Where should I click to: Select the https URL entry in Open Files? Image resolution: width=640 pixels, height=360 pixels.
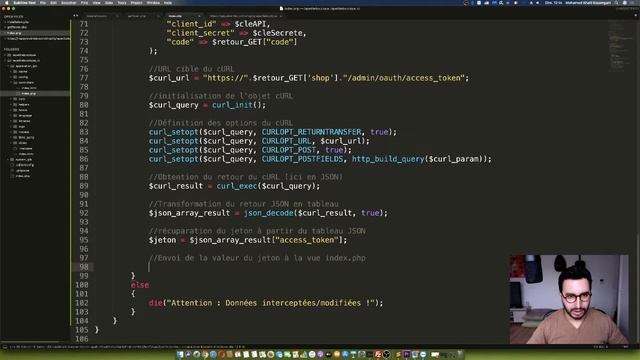35,39
